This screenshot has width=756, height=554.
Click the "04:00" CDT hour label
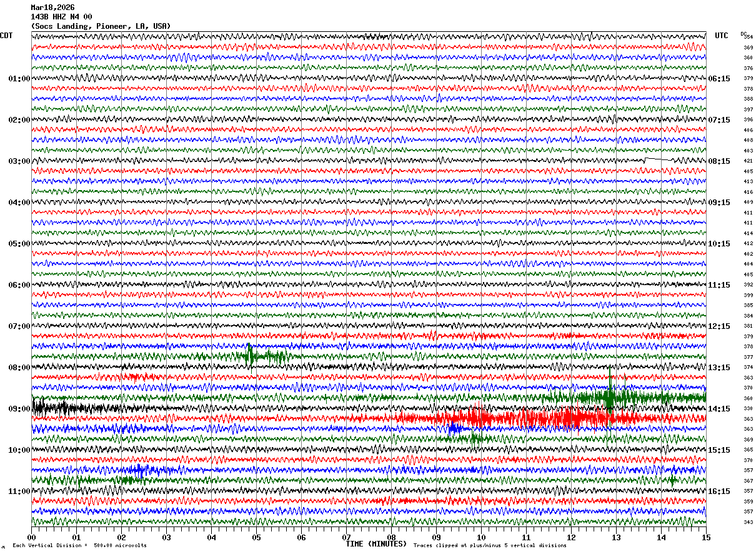[x=19, y=203]
